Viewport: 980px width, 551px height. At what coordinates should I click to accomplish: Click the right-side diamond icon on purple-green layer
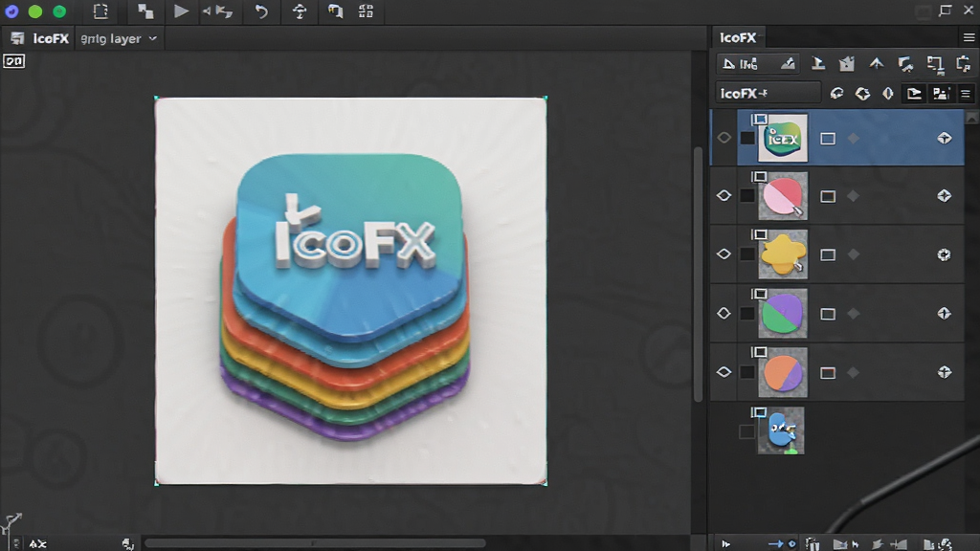tap(945, 314)
